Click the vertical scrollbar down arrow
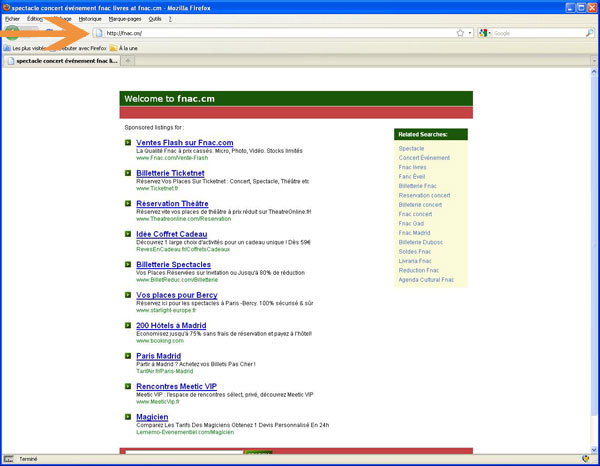The width and height of the screenshot is (600, 466). point(594,450)
